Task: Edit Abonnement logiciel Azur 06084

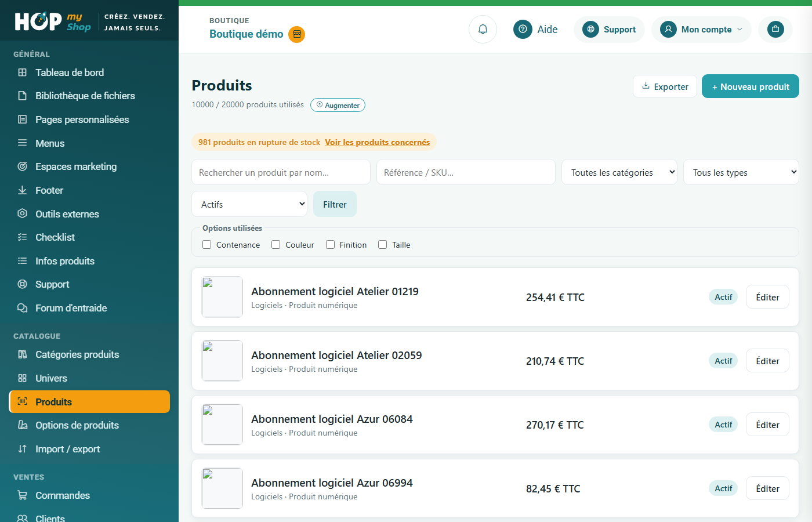Action: 767,425
